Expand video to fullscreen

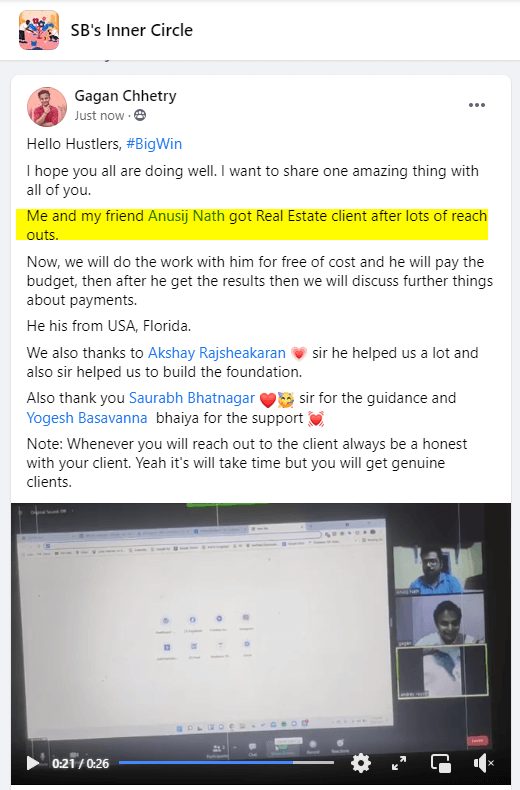click(399, 763)
